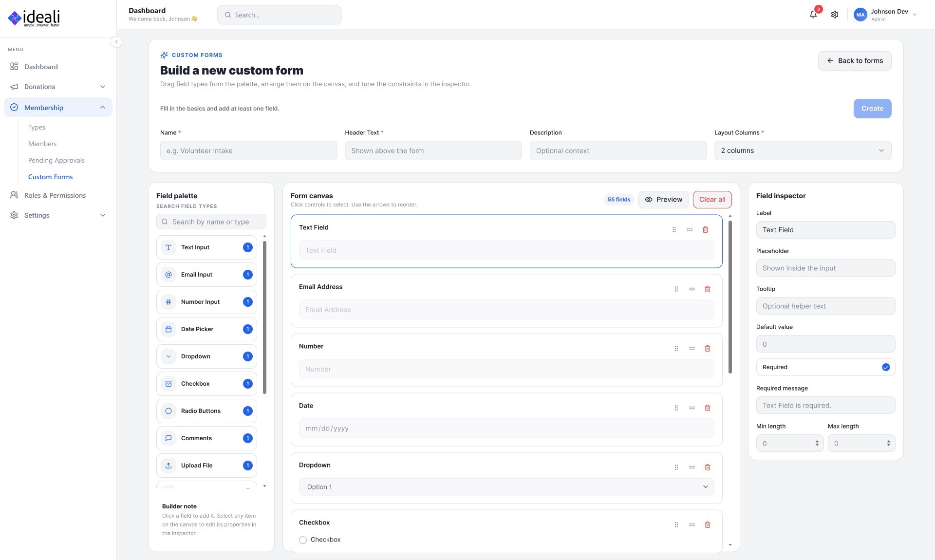Toggle the Required option in inspector
This screenshot has width=935, height=560.
pyautogui.click(x=886, y=367)
